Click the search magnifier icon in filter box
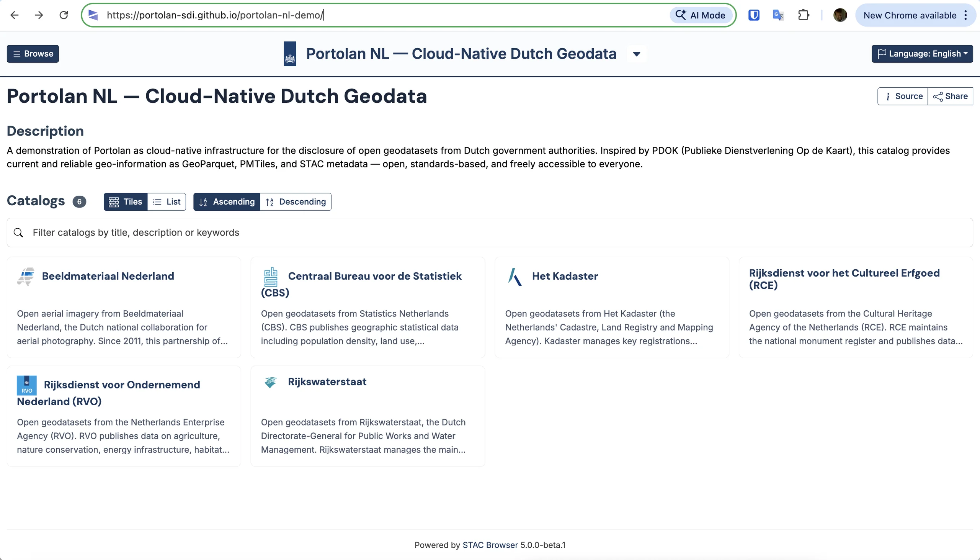Viewport: 980px width, 560px height. tap(18, 233)
